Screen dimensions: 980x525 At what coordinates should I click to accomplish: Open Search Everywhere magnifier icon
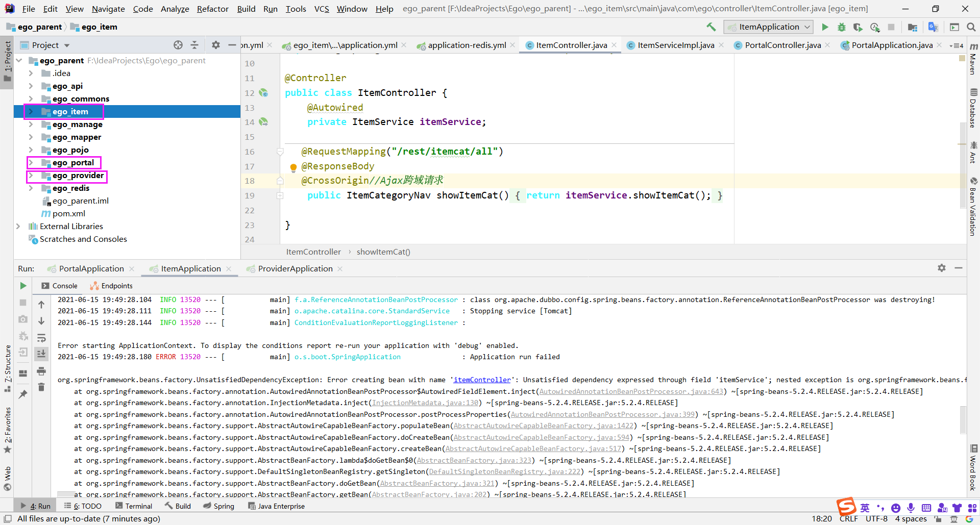tap(971, 27)
